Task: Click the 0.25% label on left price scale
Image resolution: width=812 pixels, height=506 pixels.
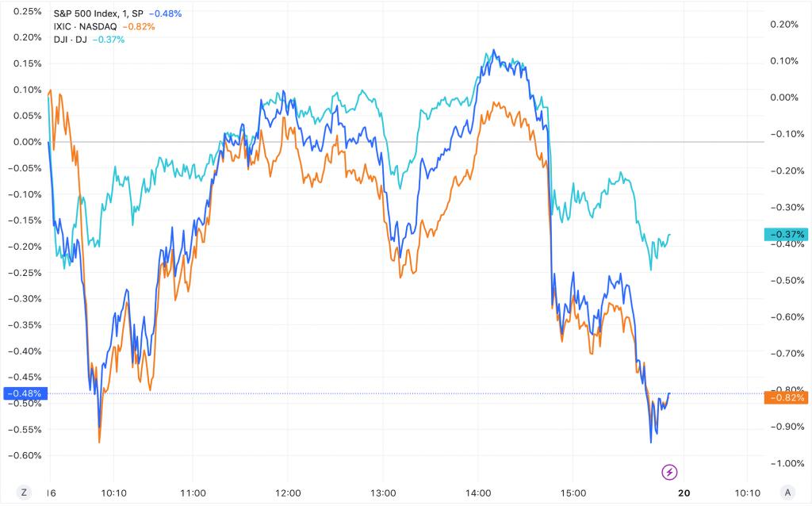Action: tap(26, 12)
